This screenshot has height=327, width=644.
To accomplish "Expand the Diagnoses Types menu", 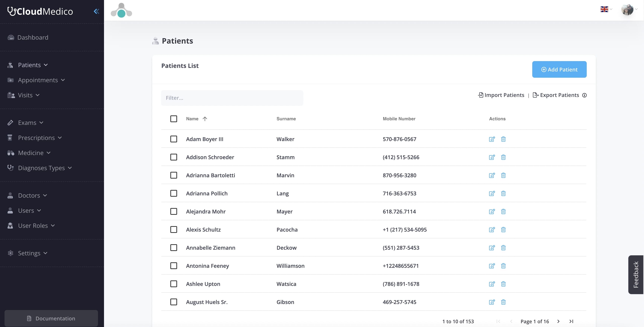I will tap(41, 168).
